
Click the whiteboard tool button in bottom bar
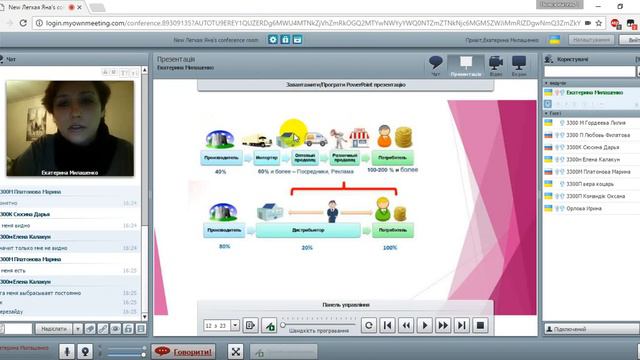[284, 352]
